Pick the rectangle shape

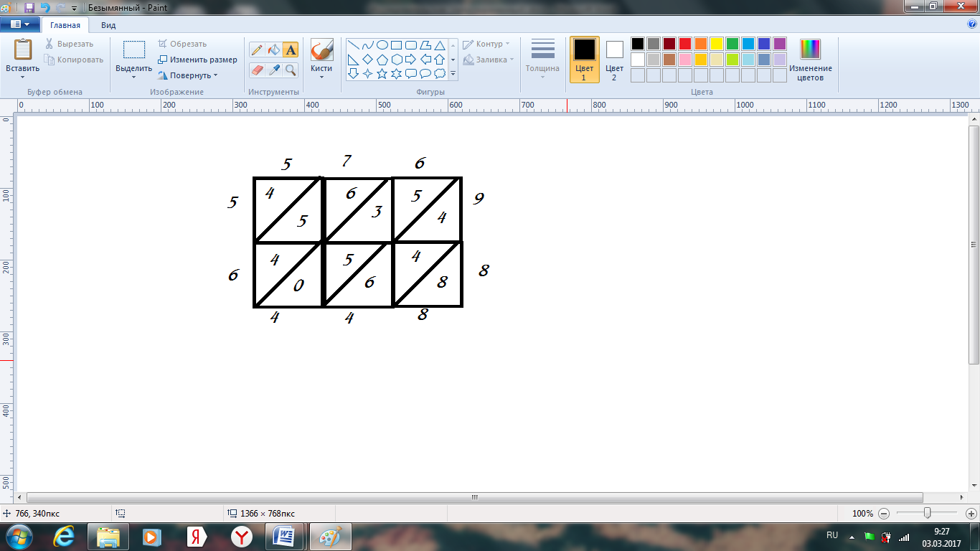pyautogui.click(x=397, y=44)
